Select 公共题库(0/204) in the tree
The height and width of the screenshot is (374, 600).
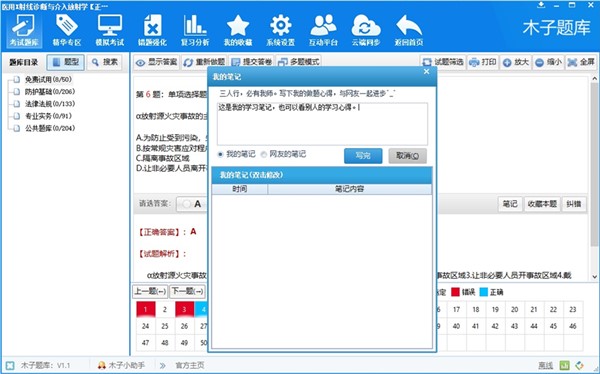point(50,128)
